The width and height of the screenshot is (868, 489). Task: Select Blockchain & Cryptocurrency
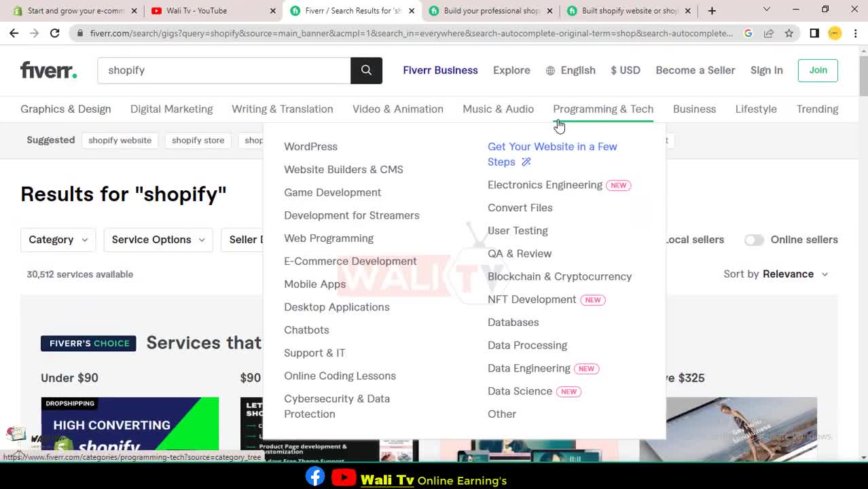[560, 276]
